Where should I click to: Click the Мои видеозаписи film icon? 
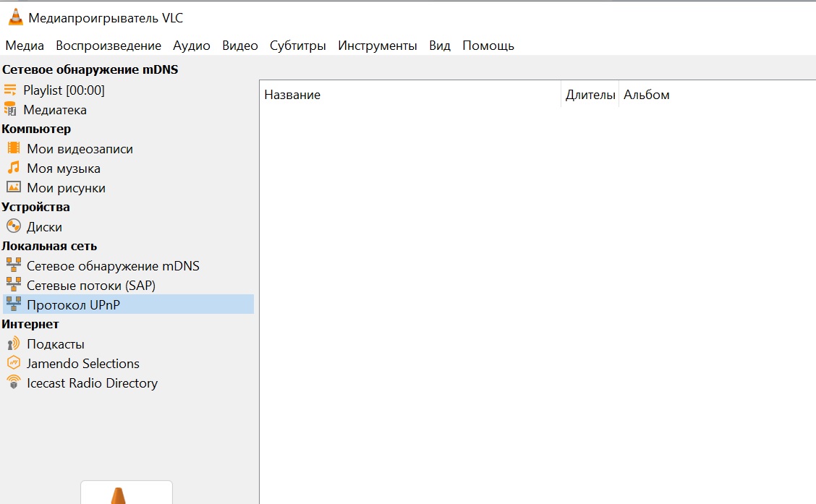[14, 148]
